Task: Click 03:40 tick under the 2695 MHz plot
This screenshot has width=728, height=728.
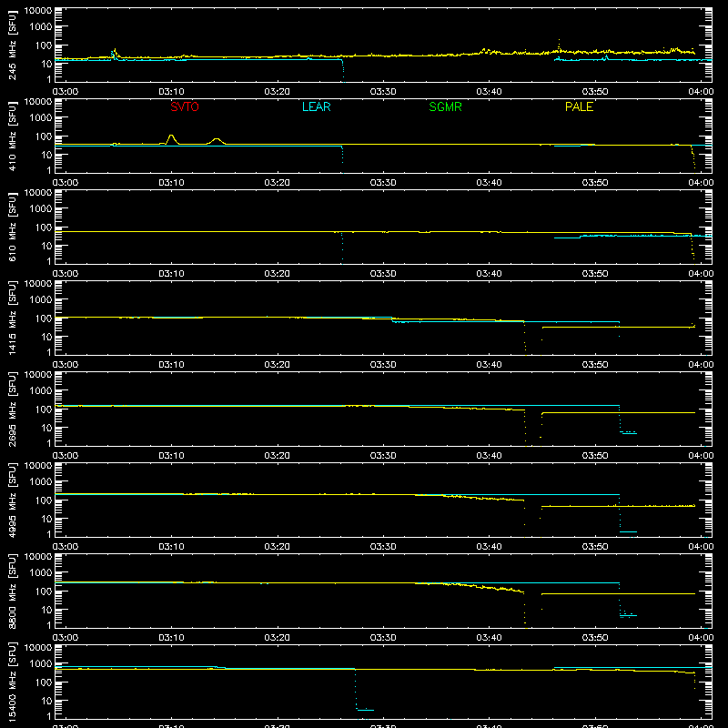Action: coord(489,456)
